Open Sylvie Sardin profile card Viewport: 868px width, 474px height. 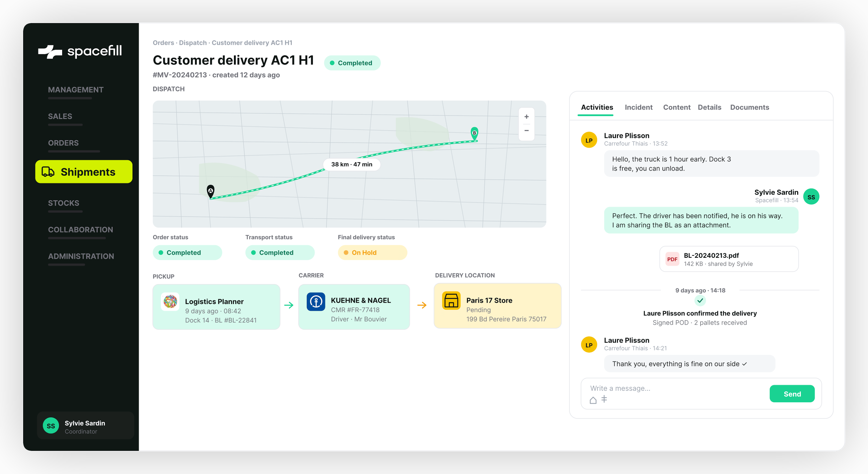pos(86,425)
